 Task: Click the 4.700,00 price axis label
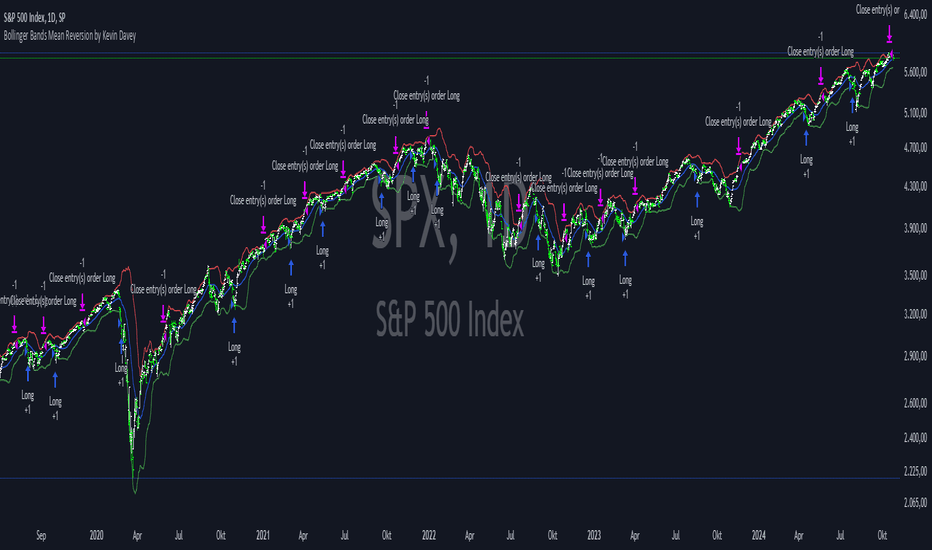(915, 147)
